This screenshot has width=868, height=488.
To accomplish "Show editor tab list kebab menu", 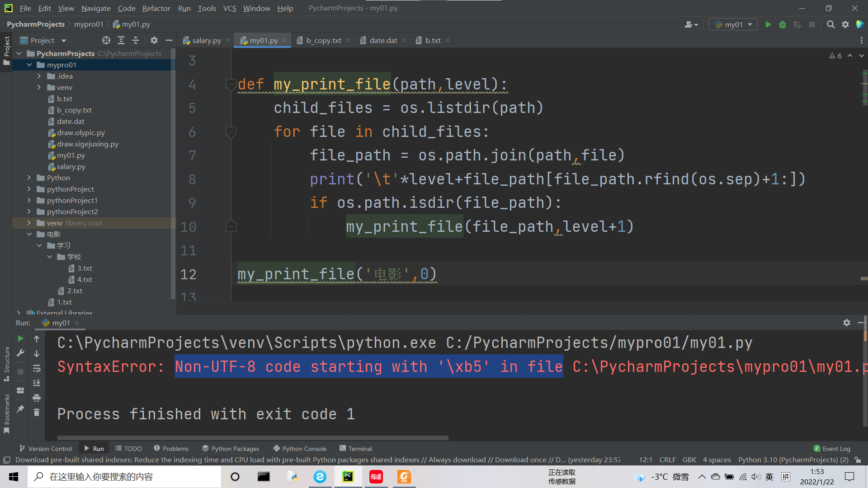I will 861,40.
